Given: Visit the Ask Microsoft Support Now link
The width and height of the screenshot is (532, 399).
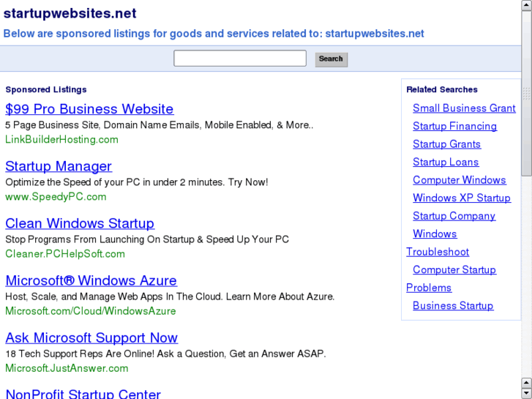Looking at the screenshot, I should tap(91, 338).
